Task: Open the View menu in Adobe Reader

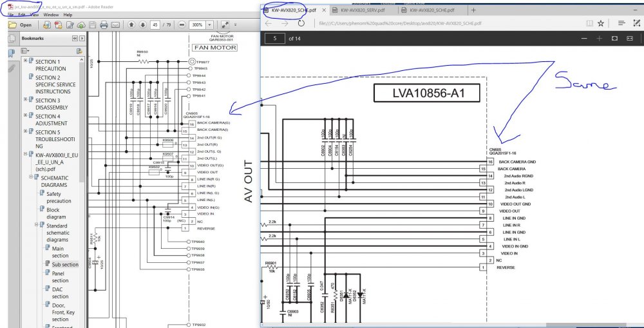Action: pyautogui.click(x=35, y=15)
